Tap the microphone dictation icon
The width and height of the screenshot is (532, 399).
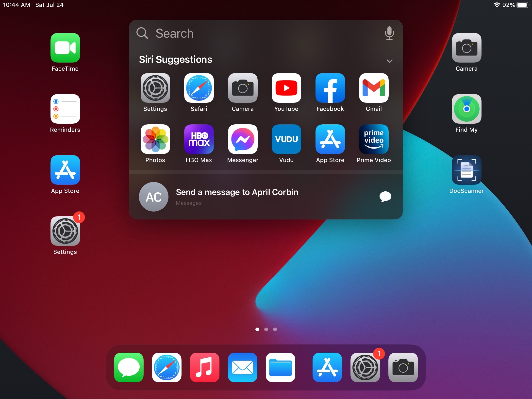[389, 33]
